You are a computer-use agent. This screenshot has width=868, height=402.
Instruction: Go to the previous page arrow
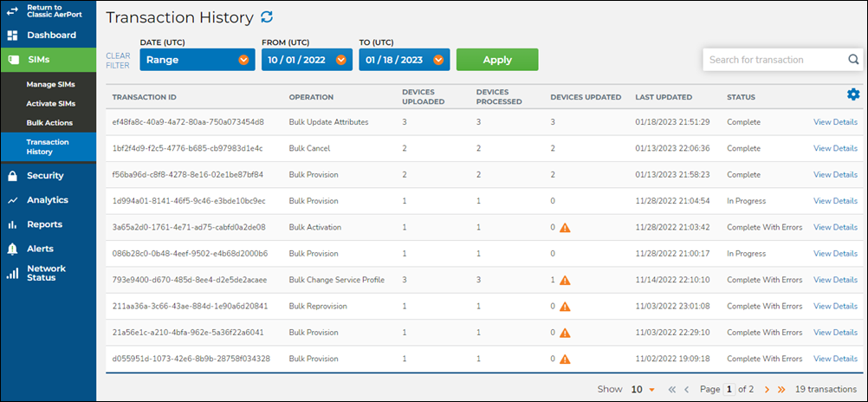(x=686, y=389)
